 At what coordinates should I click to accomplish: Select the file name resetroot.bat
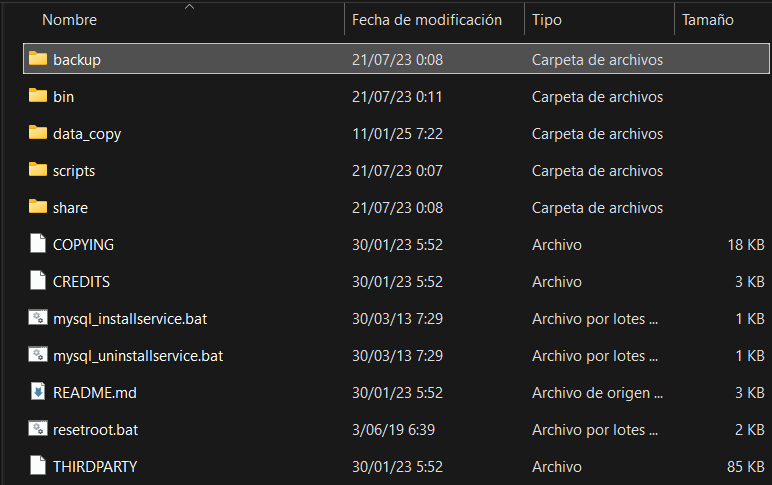click(x=96, y=430)
